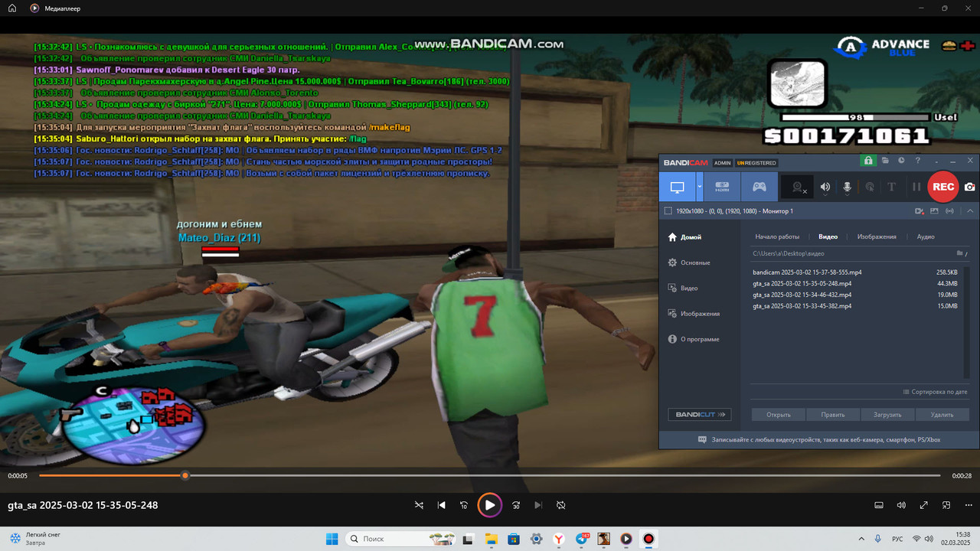
Task: Show hidden tray icons chevron
Action: [x=862, y=539]
